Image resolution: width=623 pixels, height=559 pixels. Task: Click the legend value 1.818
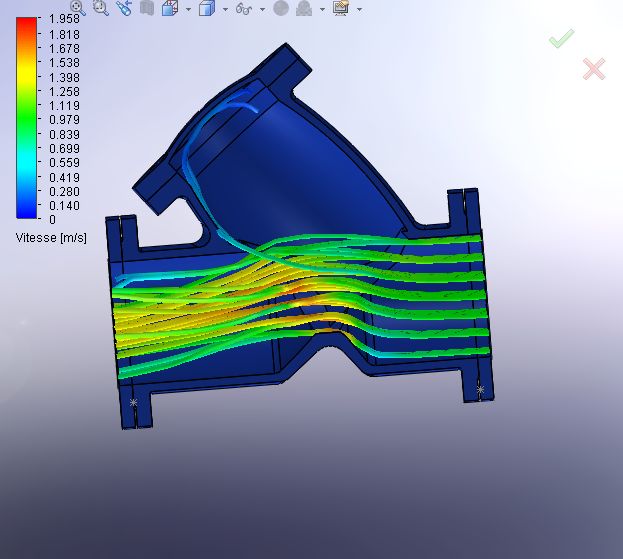(64, 35)
